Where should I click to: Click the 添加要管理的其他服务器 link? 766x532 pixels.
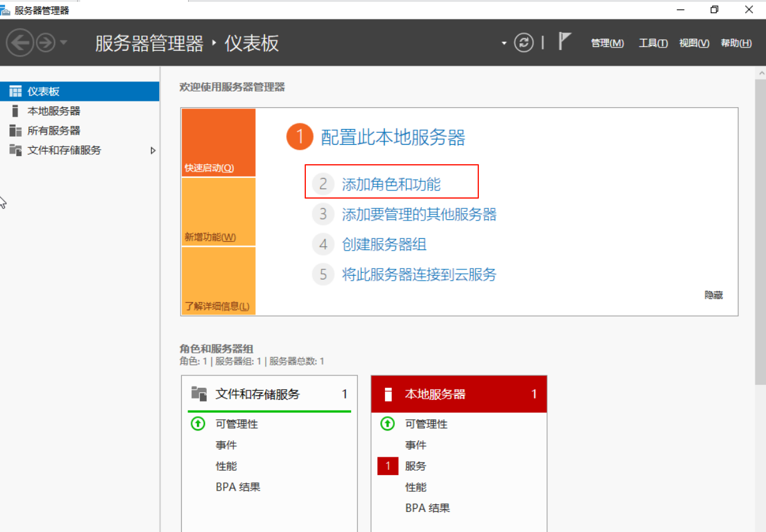(x=419, y=214)
